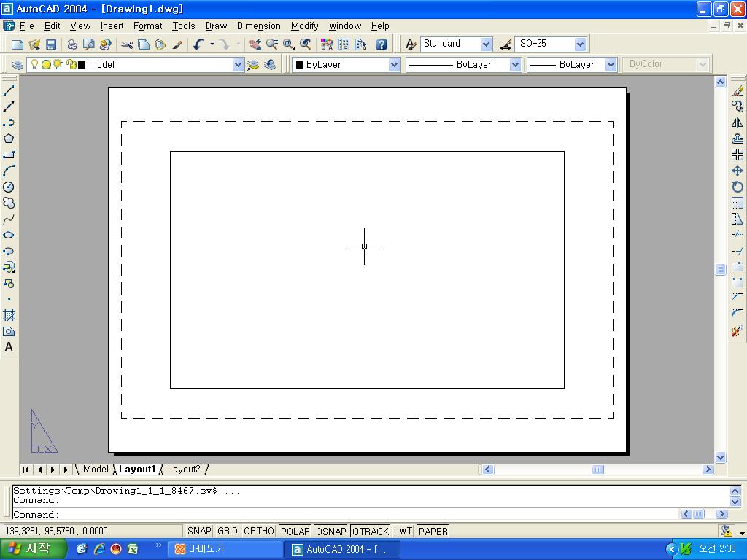This screenshot has width=747, height=560.
Task: Click the coordinates display in status bar
Action: [x=93, y=531]
